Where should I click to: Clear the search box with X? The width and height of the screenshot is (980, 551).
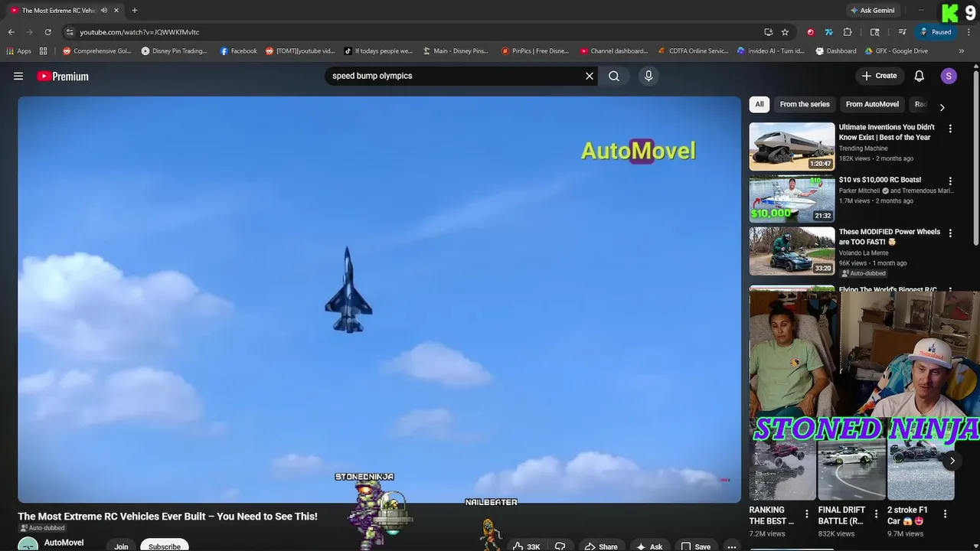[590, 76]
